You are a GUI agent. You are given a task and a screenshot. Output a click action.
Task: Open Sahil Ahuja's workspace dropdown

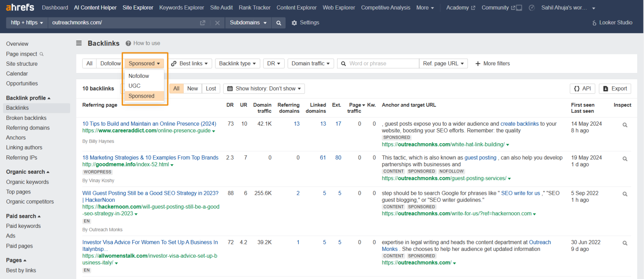point(568,8)
